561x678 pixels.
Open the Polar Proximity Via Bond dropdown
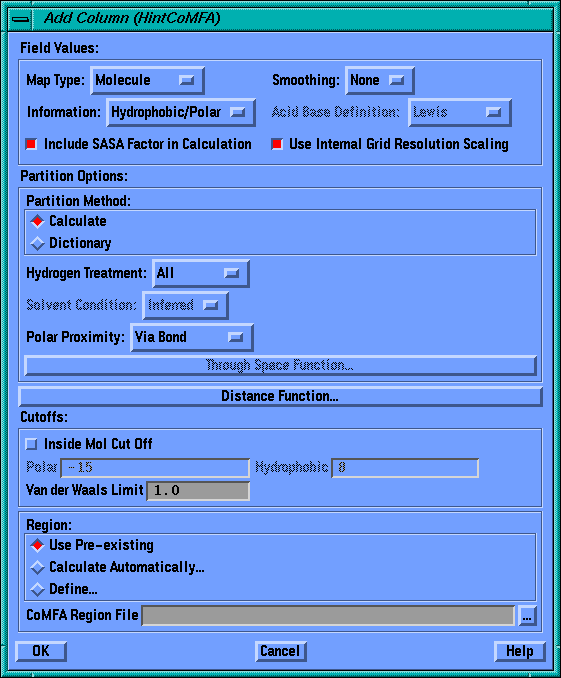coord(192,337)
